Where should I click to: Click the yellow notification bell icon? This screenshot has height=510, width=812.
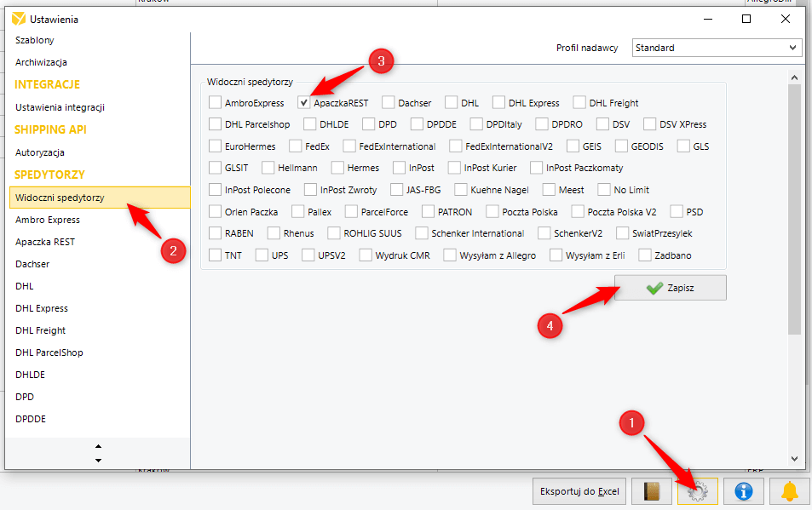click(x=790, y=490)
